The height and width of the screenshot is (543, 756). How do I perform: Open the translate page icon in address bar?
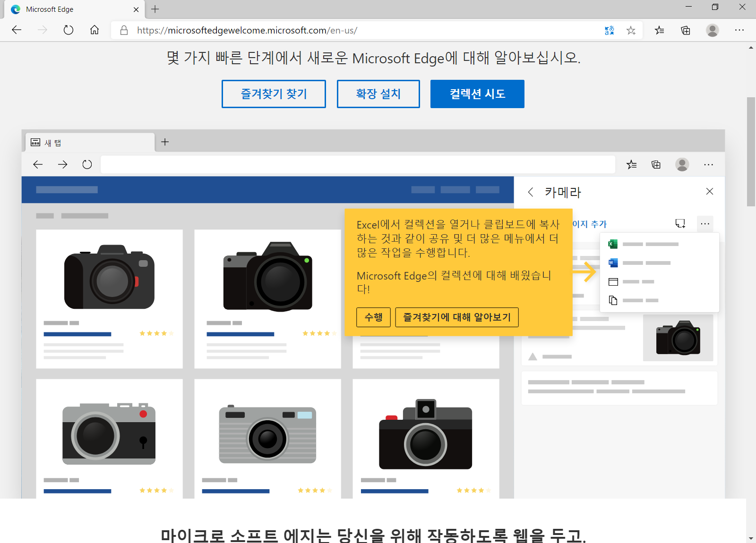(610, 30)
